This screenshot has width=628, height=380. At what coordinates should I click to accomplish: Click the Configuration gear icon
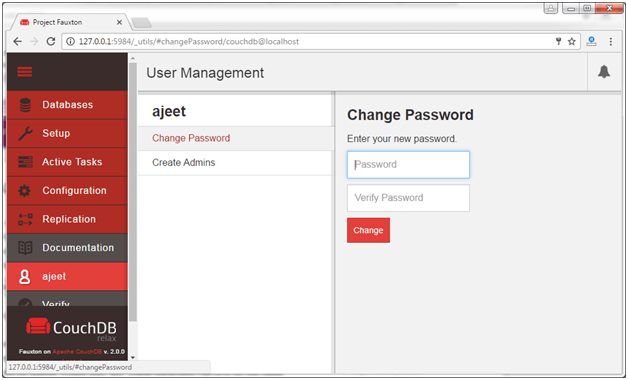(x=24, y=191)
